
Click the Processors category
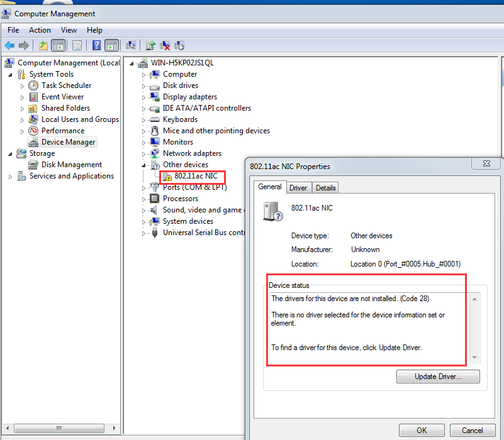click(181, 199)
